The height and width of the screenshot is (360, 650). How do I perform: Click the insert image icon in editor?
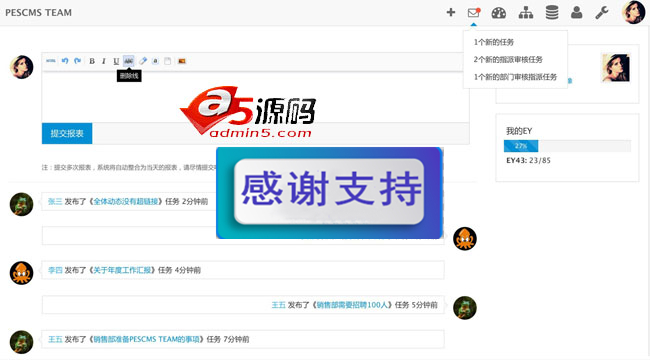point(182,61)
